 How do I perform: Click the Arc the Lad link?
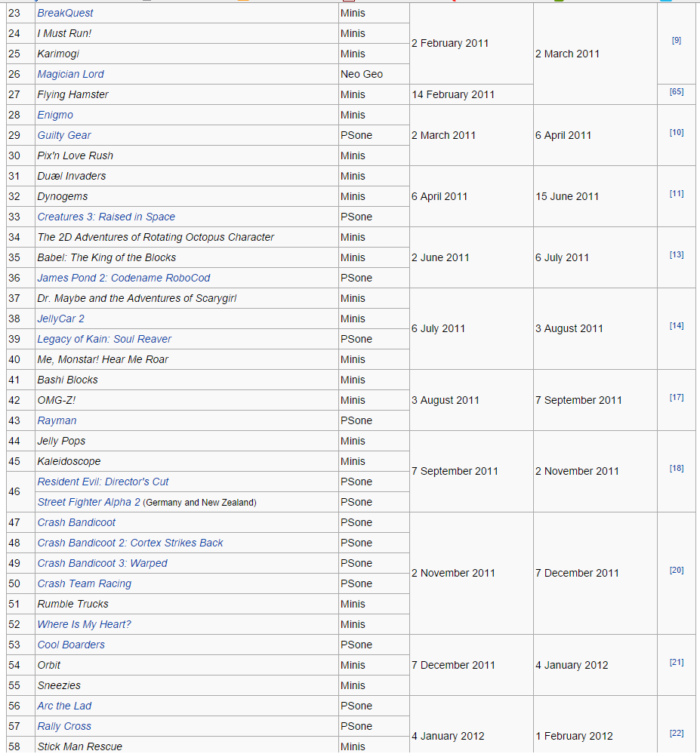pos(64,706)
